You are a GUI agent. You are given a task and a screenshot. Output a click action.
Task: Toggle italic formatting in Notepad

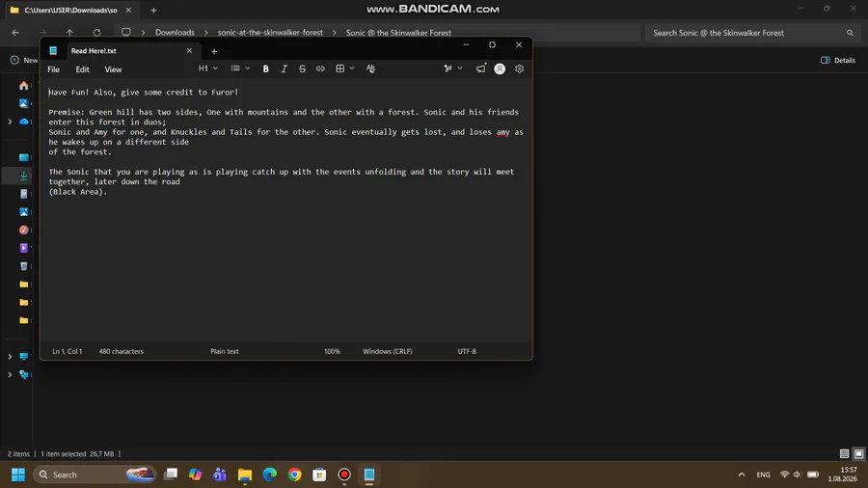[284, 69]
